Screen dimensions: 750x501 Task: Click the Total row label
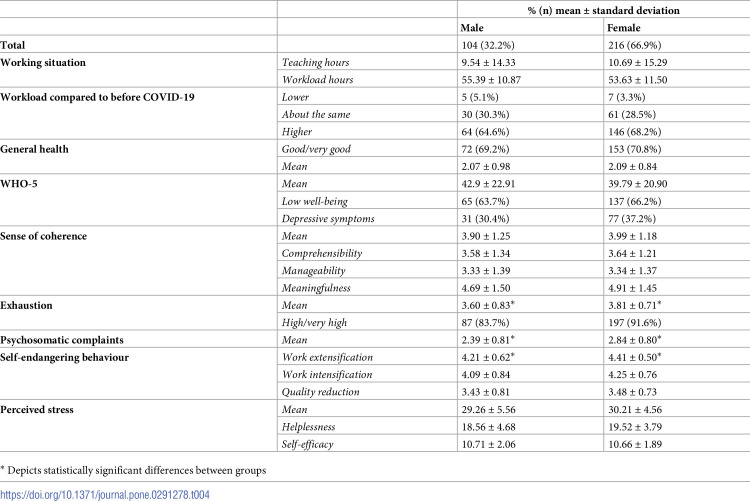click(12, 45)
